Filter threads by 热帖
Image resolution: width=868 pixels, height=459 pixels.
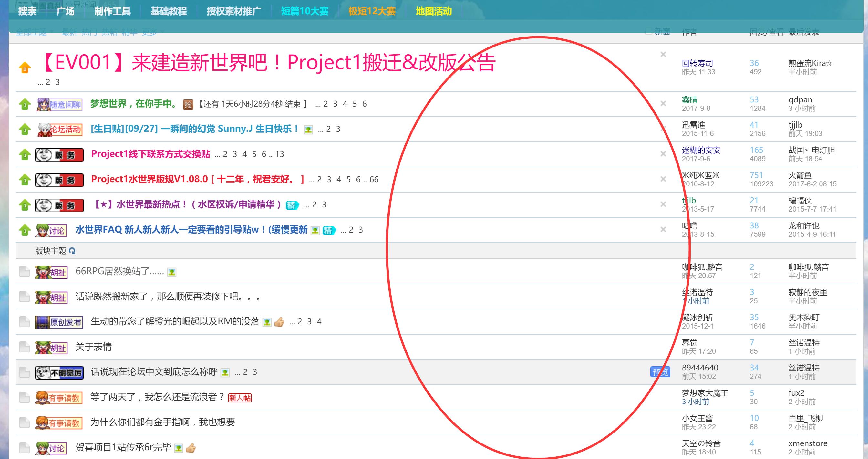click(109, 32)
